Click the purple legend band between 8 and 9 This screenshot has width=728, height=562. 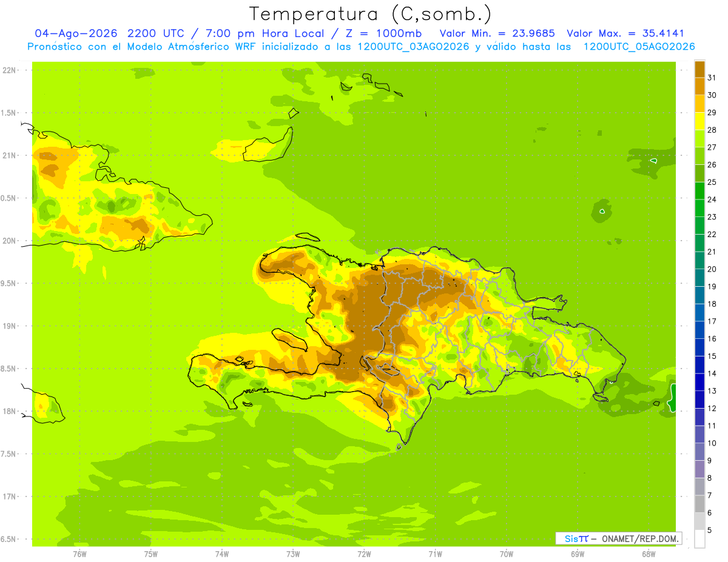pyautogui.click(x=699, y=469)
